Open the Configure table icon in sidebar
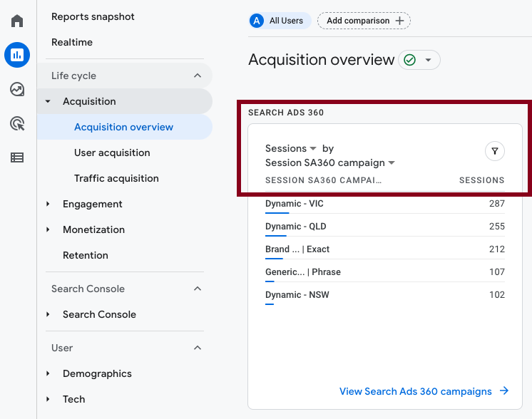Screen dimensions: 532x419 coord(17,157)
